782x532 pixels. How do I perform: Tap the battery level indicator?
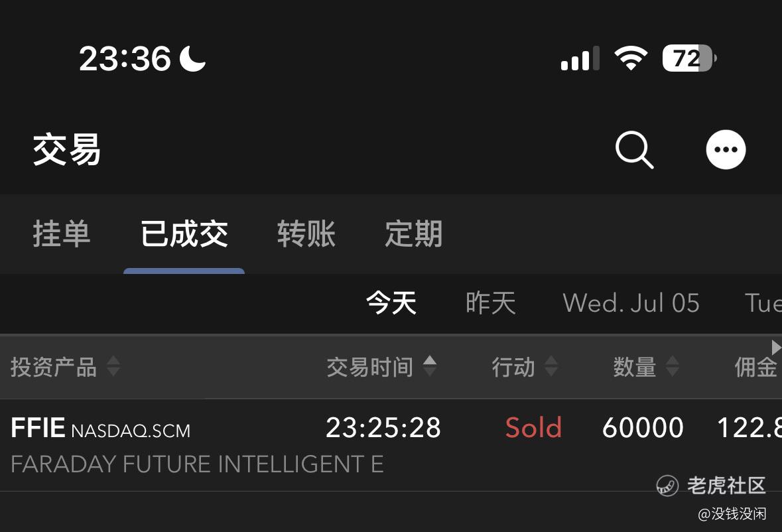tap(689, 58)
